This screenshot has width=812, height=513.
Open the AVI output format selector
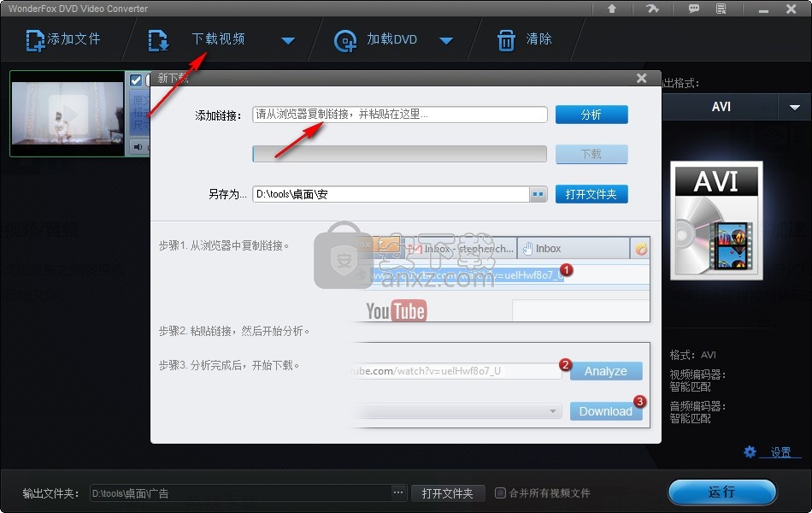coord(721,107)
